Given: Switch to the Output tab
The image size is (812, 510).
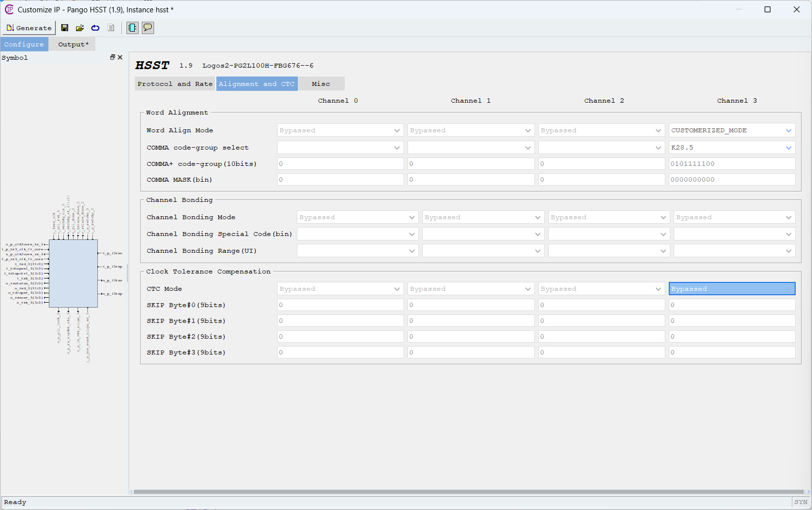Looking at the screenshot, I should click(73, 44).
